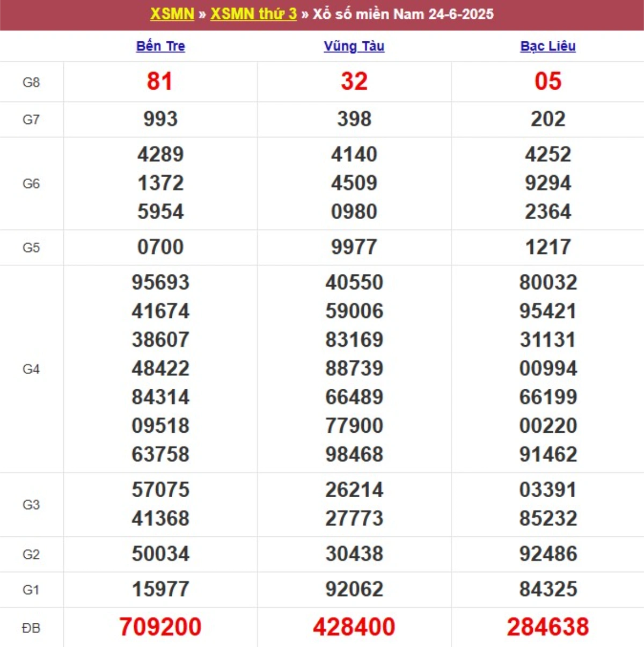Click G6 number 1372
Viewport: 644px width, 647px height.
point(160,183)
